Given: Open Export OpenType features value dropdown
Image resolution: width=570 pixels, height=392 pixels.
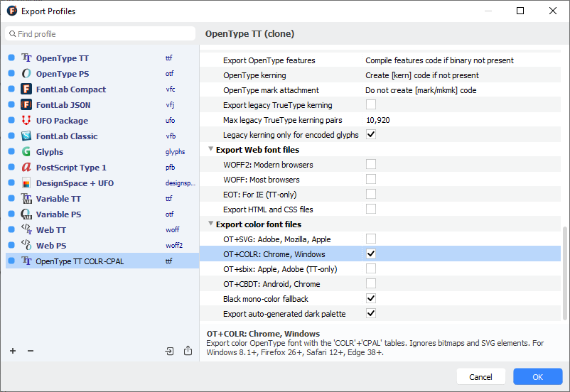Looking at the screenshot, I should (x=462, y=60).
